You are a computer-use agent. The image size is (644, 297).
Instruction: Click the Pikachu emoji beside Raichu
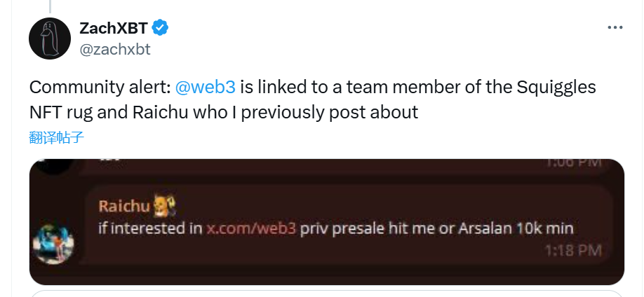click(x=164, y=206)
